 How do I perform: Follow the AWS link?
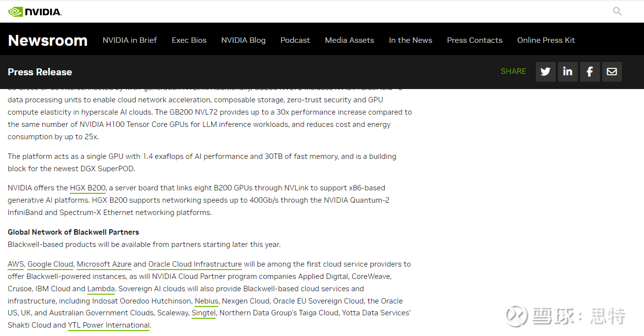[x=16, y=264]
